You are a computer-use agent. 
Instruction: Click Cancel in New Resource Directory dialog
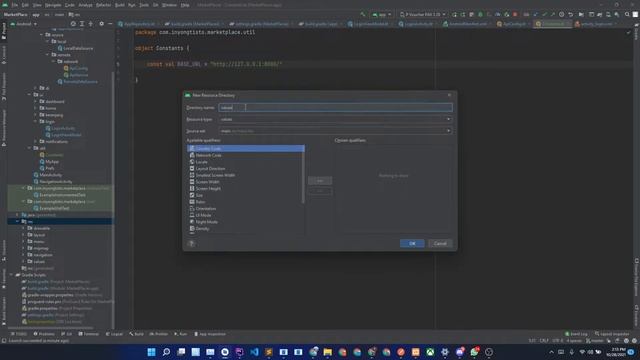pos(440,244)
